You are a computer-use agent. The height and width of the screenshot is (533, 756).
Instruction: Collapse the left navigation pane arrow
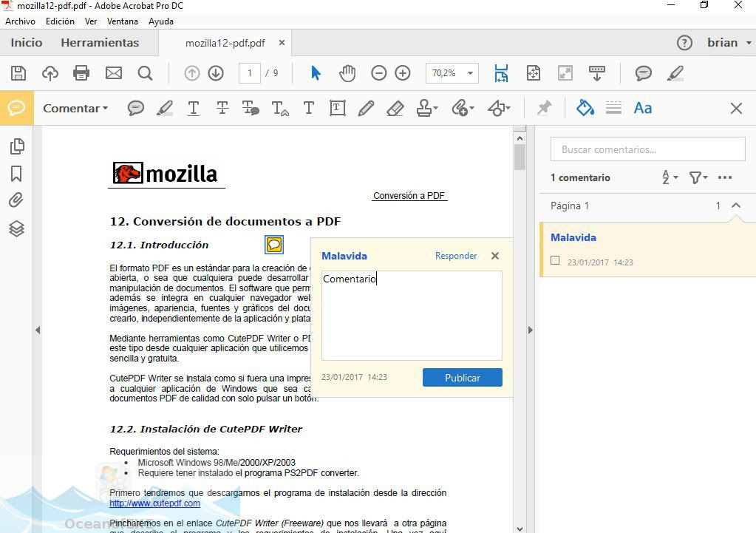coord(38,330)
